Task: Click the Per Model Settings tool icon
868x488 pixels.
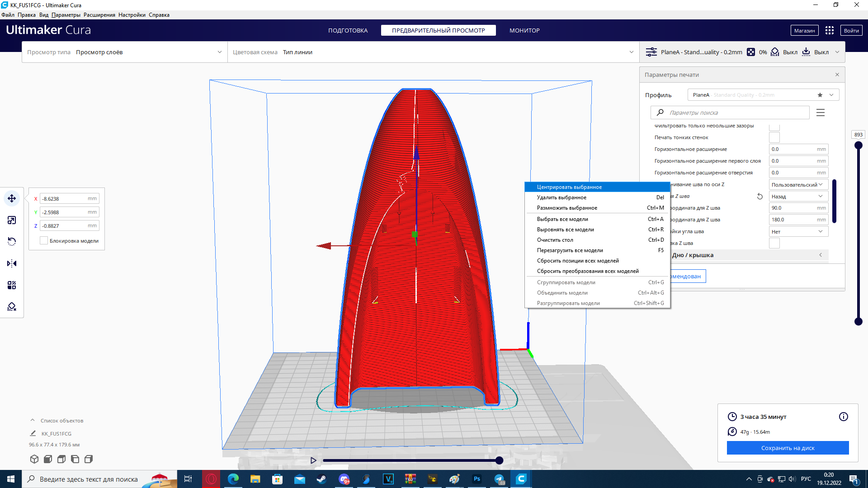Action: 12,285
